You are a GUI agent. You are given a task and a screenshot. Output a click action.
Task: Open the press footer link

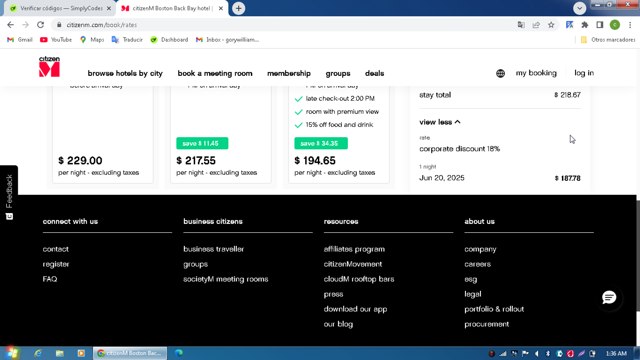pos(333,294)
